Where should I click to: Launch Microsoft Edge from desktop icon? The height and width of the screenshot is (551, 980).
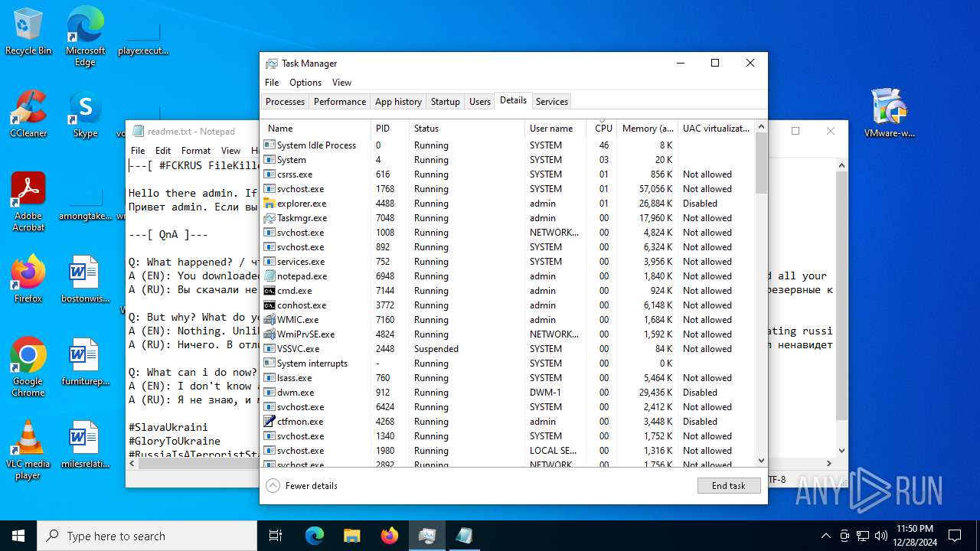[85, 37]
